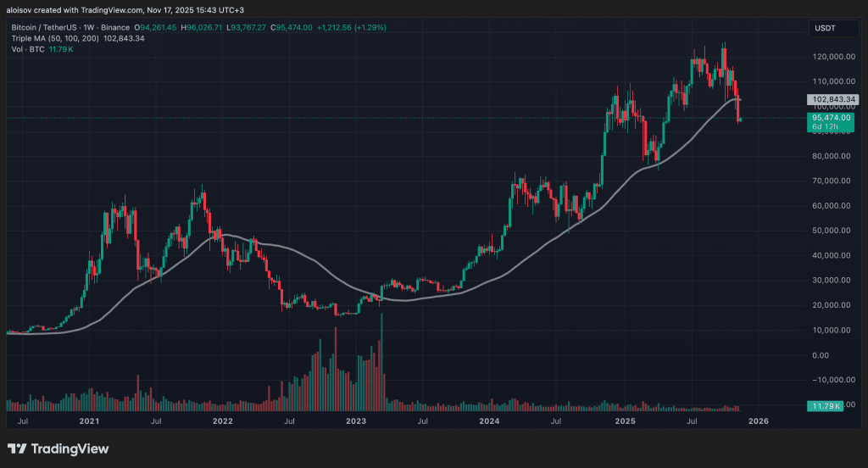
Task: Click the 95,474.00 current price label
Action: [831, 118]
